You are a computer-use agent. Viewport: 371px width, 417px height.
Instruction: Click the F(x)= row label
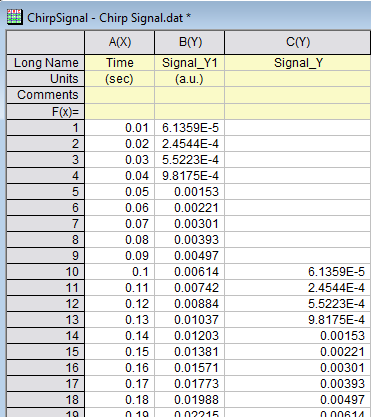(x=45, y=111)
